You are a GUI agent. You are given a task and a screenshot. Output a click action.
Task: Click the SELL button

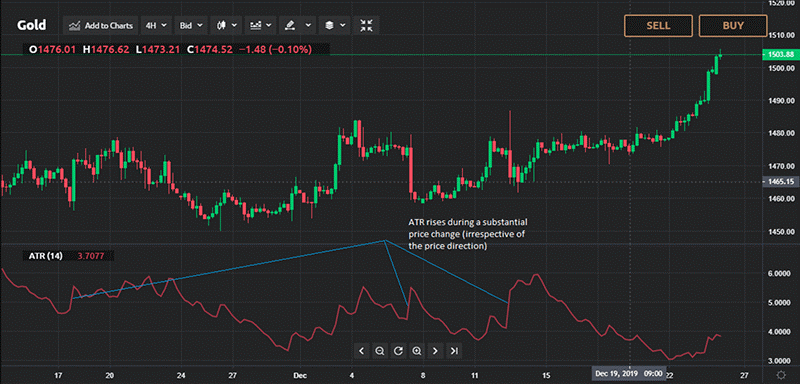[658, 25]
